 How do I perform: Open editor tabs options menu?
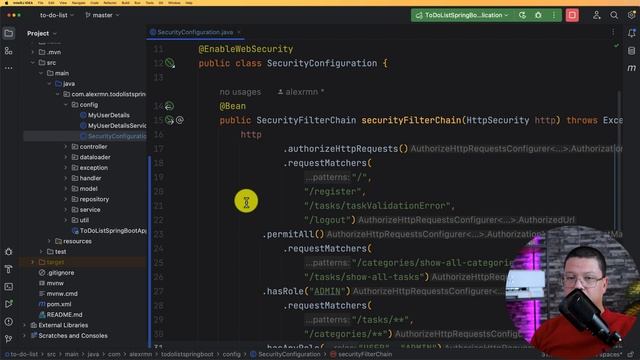pyautogui.click(x=613, y=32)
